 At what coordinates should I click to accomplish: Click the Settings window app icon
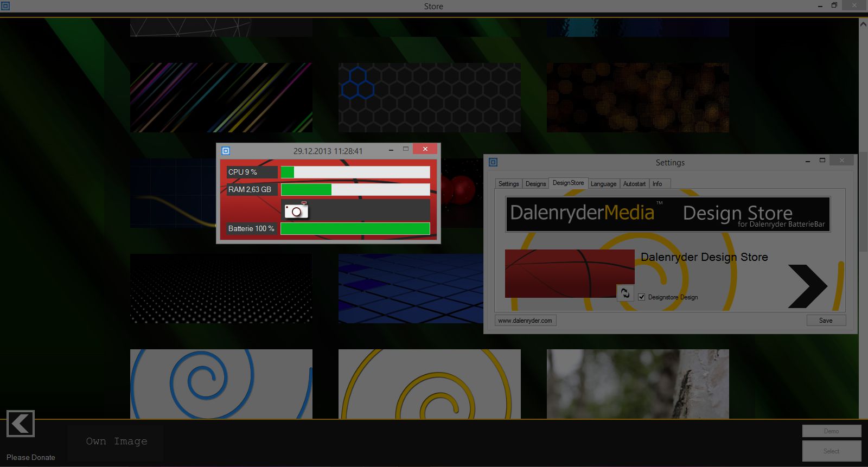(x=493, y=162)
